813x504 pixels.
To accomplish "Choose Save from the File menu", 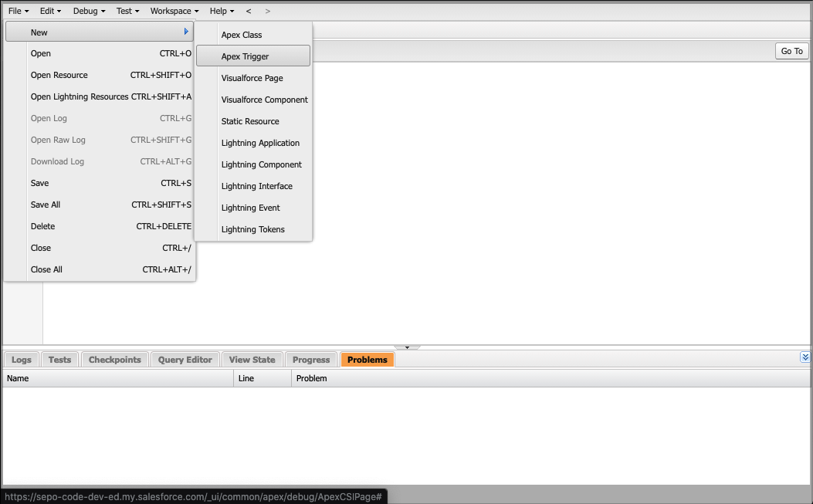I will point(100,183).
